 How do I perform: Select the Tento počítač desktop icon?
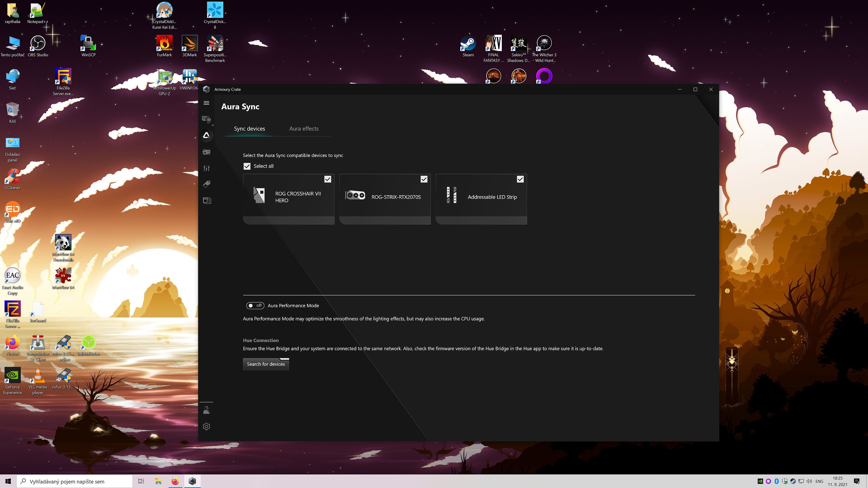12,46
